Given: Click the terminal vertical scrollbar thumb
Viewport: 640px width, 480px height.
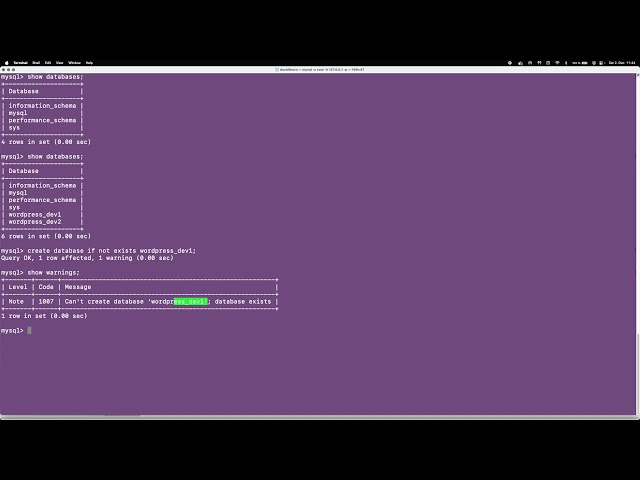Looking at the screenshot, I should pos(638,373).
